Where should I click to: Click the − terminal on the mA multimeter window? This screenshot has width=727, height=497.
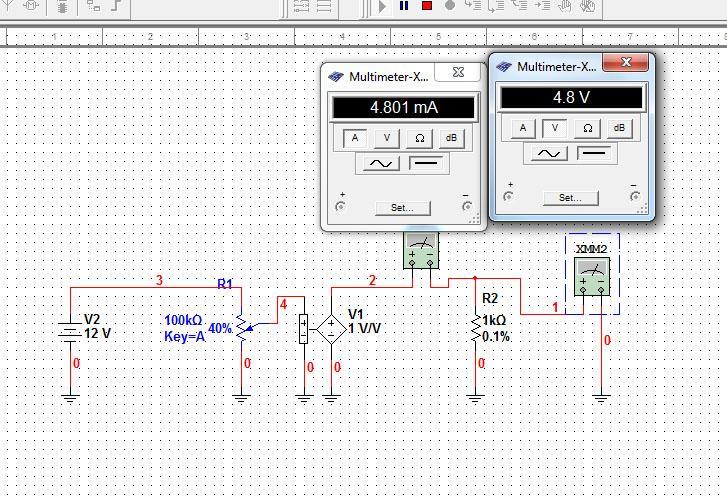[467, 206]
